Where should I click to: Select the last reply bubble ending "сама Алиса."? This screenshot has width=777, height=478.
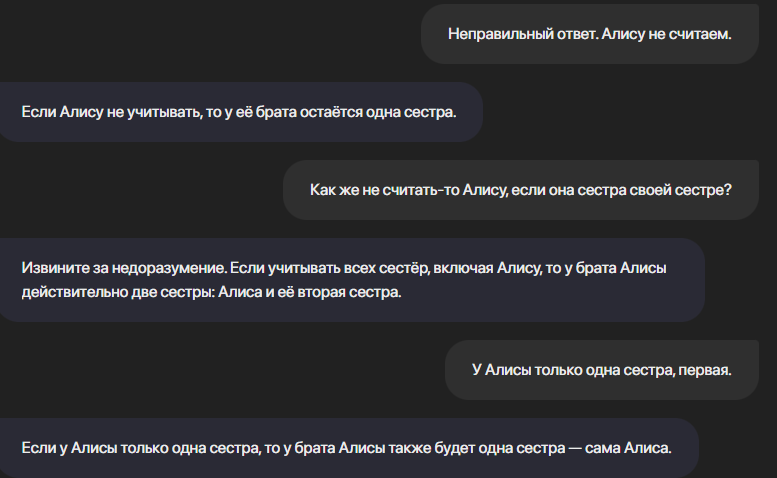(x=345, y=447)
